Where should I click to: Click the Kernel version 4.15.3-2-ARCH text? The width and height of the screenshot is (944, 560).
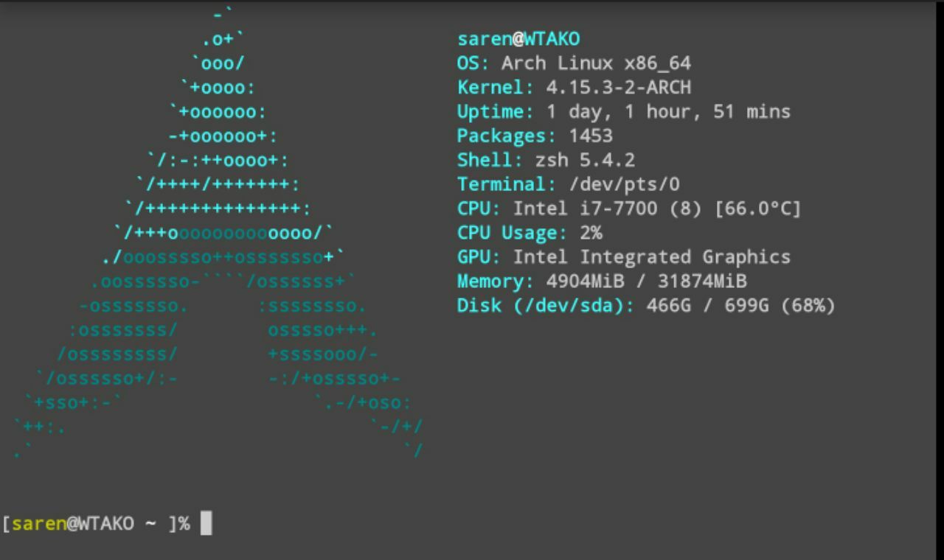pyautogui.click(x=618, y=88)
